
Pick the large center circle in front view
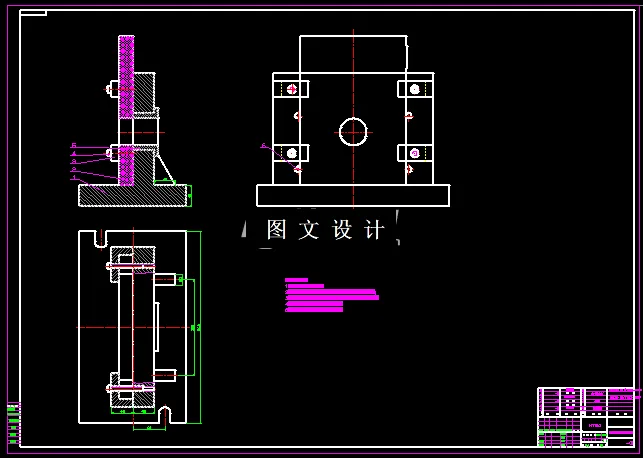pyautogui.click(x=353, y=132)
